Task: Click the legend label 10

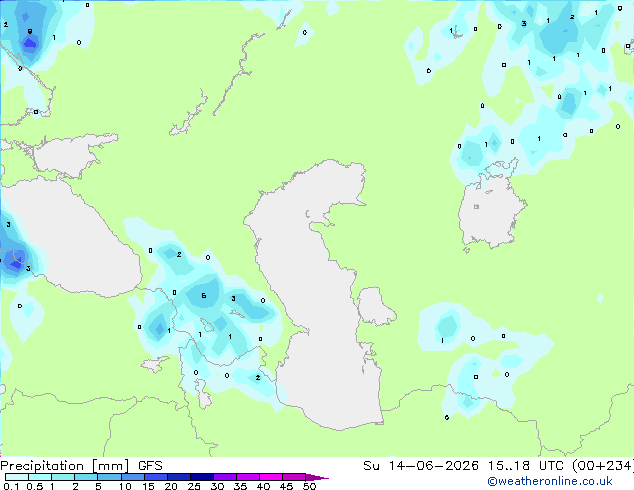Action: [125, 486]
